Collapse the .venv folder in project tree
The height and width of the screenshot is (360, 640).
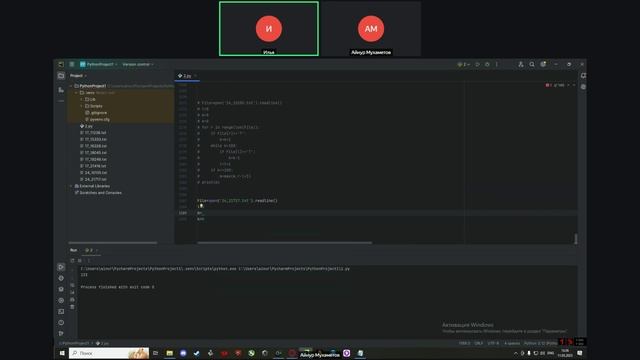76,93
